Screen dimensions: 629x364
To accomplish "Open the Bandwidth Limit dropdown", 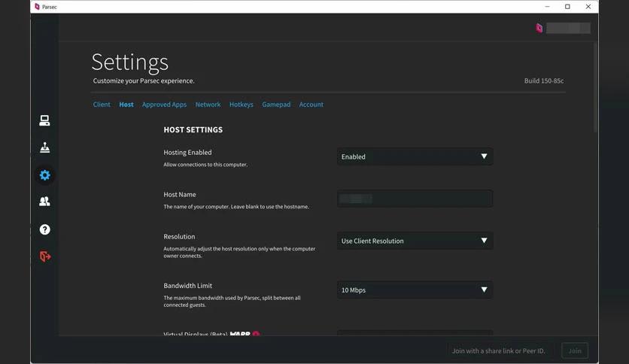I will pos(415,290).
